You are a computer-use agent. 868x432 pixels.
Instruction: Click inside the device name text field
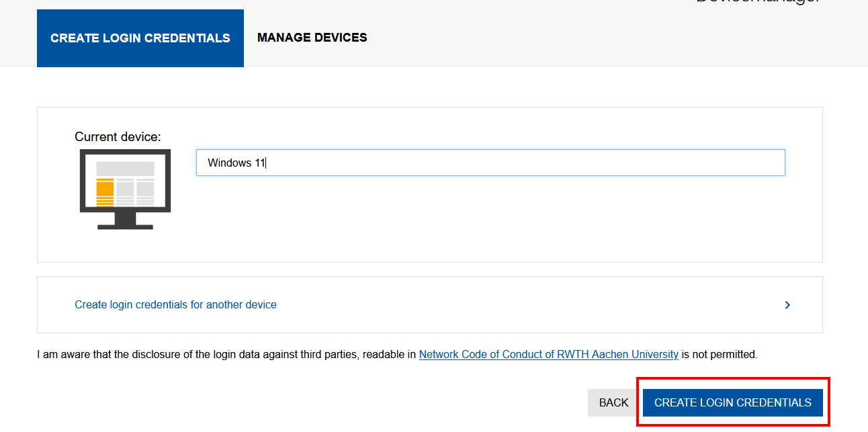tap(470, 162)
